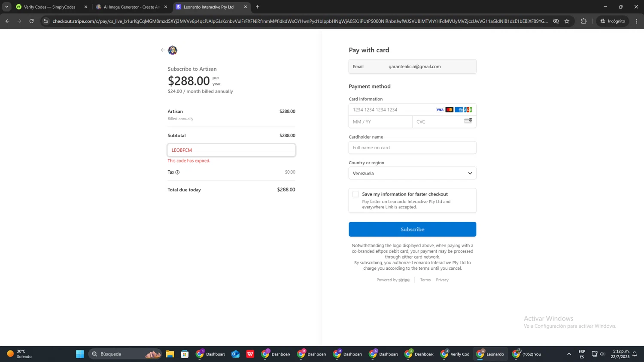Bookmark this page with the star icon
Viewport: 644px width, 362px height.
tap(567, 21)
